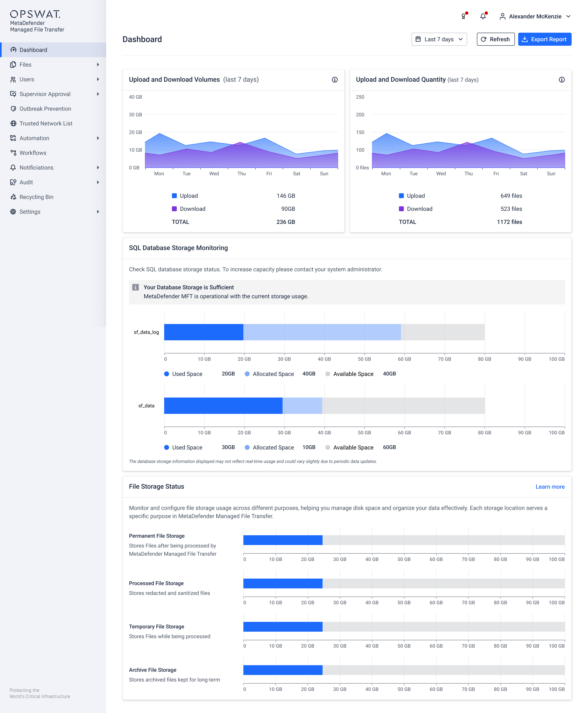The height and width of the screenshot is (713, 588).
Task: Expand the Supervisor Approval submenu arrow
Action: coord(98,94)
